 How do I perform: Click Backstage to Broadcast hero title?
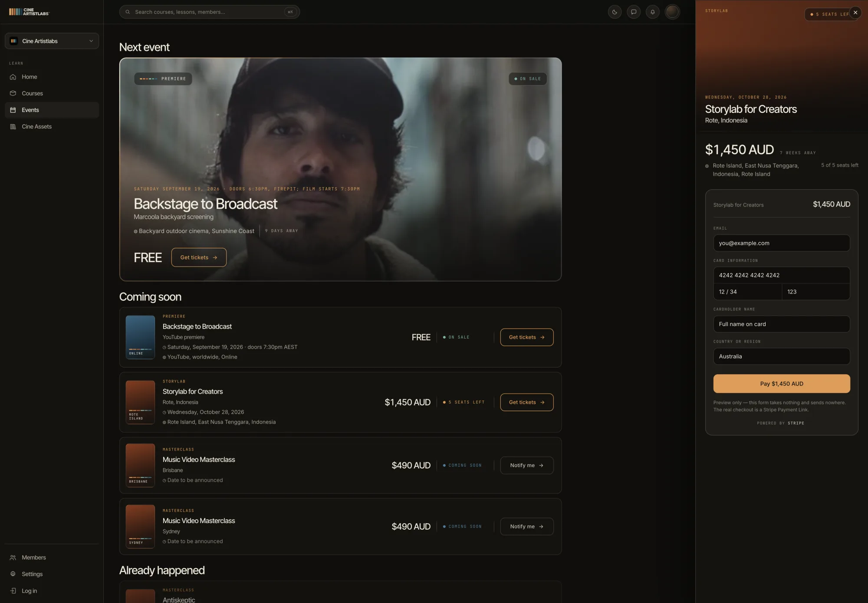click(x=205, y=204)
